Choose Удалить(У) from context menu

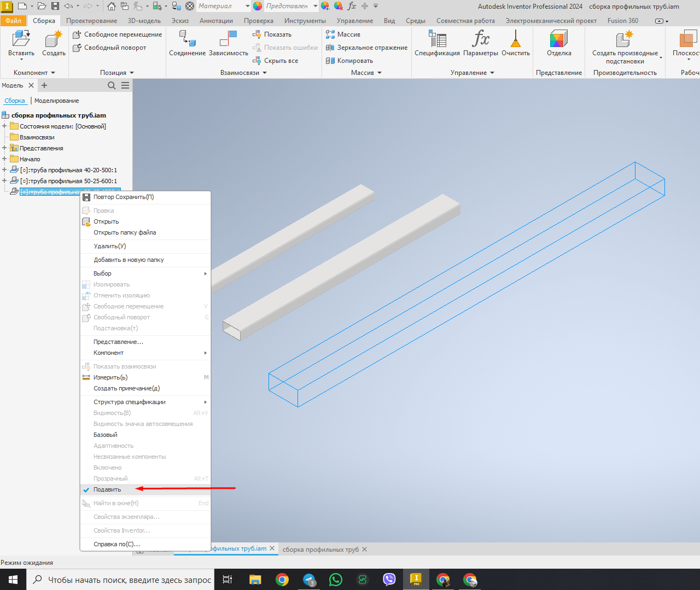point(145,246)
